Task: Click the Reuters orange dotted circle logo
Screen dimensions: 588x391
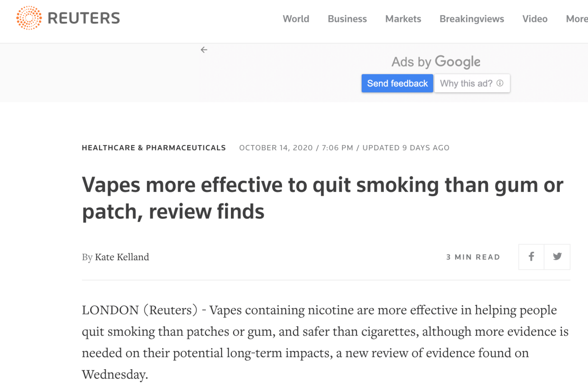Action: [29, 18]
